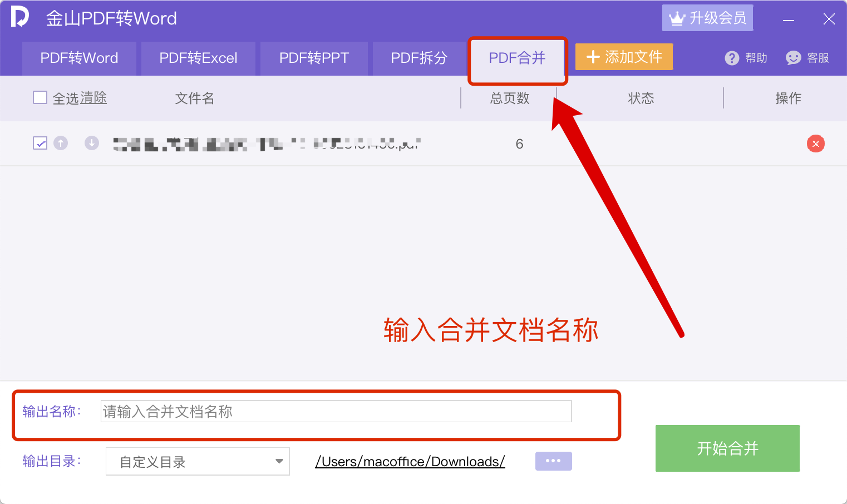This screenshot has width=847, height=504.
Task: Switch to the PDF拆分 tab
Action: click(x=419, y=58)
